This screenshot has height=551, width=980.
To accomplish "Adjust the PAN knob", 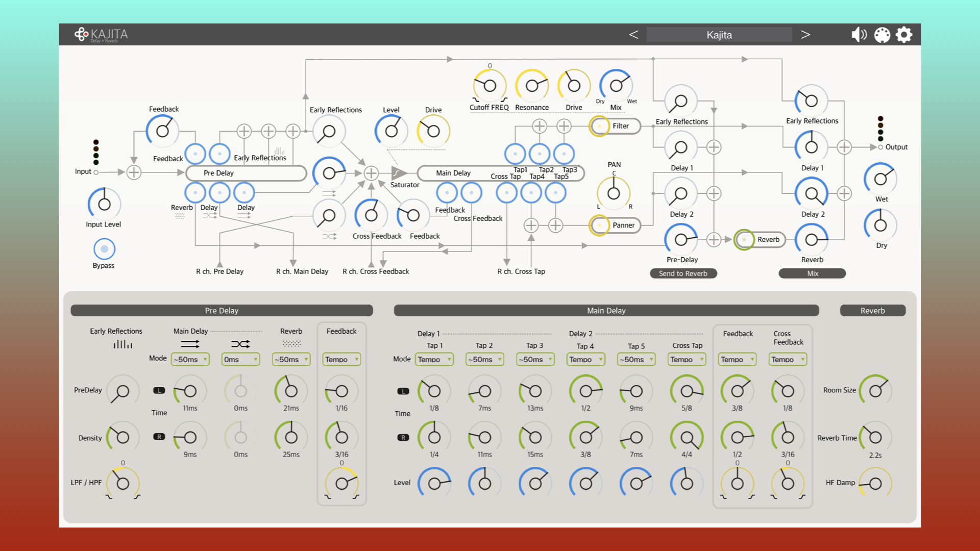I will coord(614,193).
